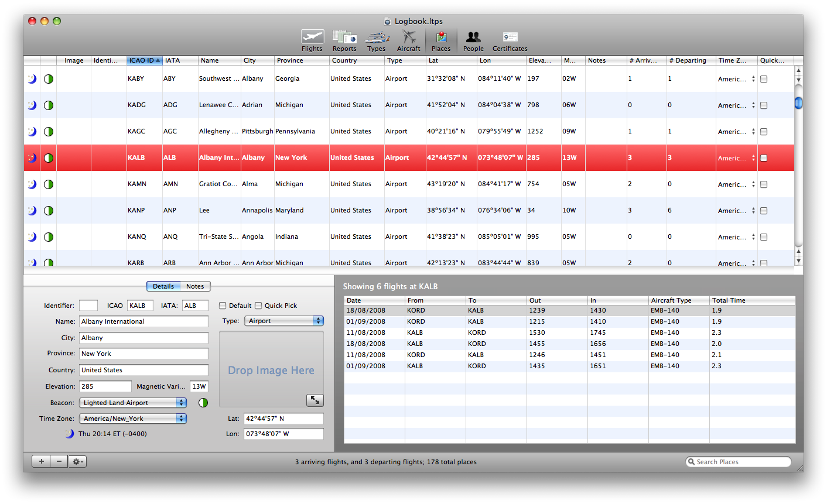
Task: Sort flights by Aircraft Type column header
Action: click(x=679, y=300)
